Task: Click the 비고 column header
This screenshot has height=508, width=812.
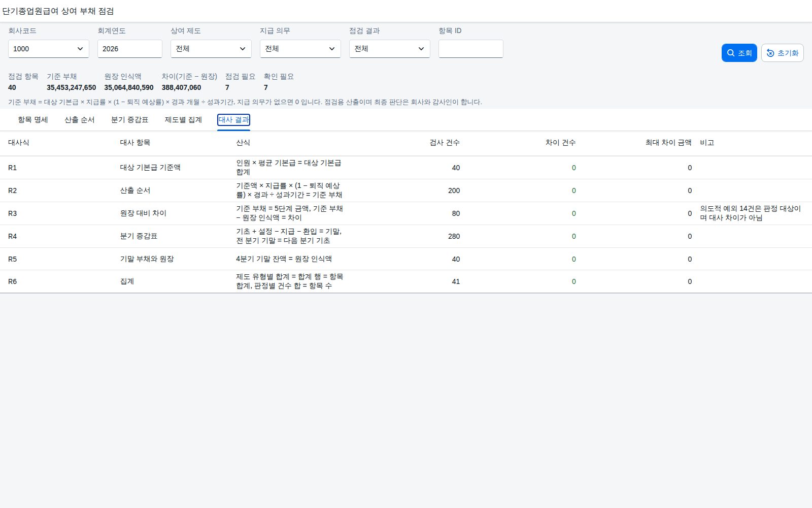Action: (x=707, y=143)
